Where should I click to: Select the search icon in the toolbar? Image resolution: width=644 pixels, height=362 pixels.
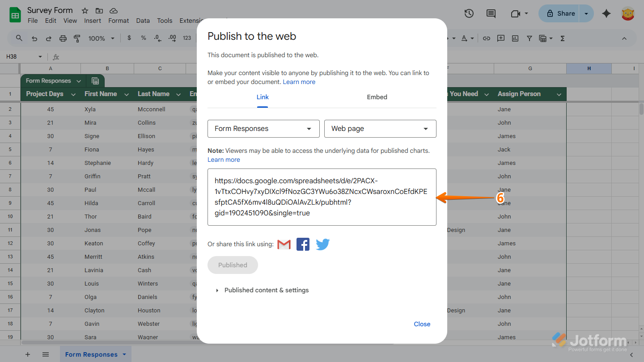[19, 38]
